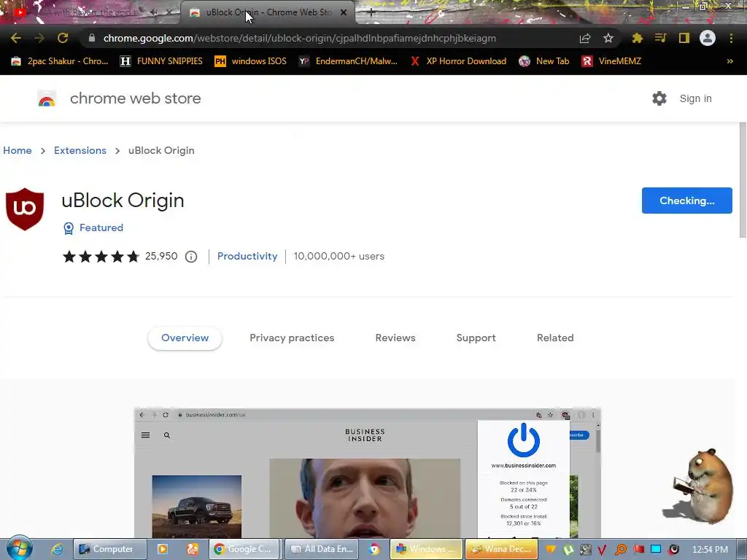Open the Chrome profile avatar
The image size is (747, 560).
click(x=708, y=38)
